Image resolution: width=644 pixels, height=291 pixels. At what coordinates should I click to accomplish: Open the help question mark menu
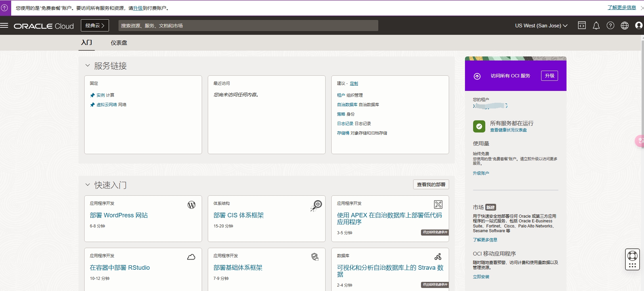click(x=610, y=26)
